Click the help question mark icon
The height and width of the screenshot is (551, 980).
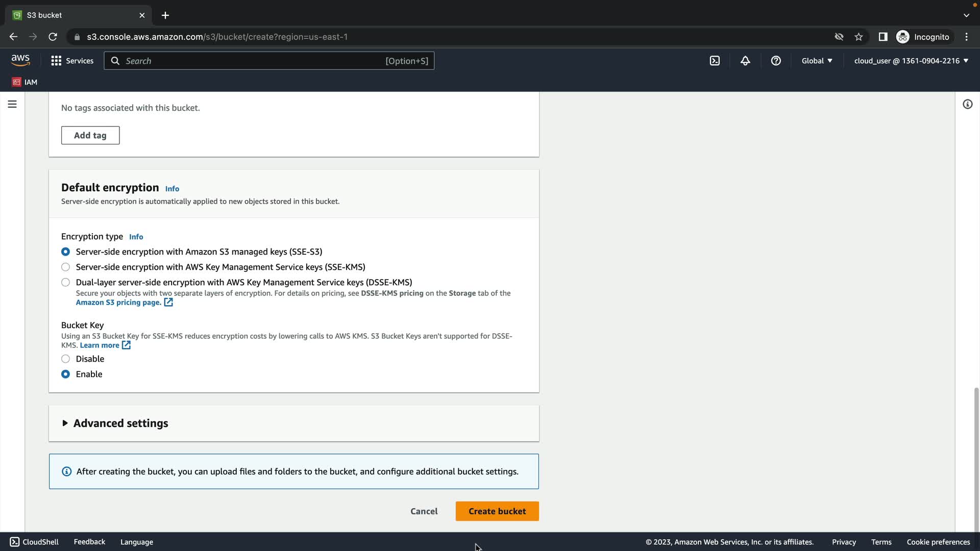pyautogui.click(x=776, y=61)
